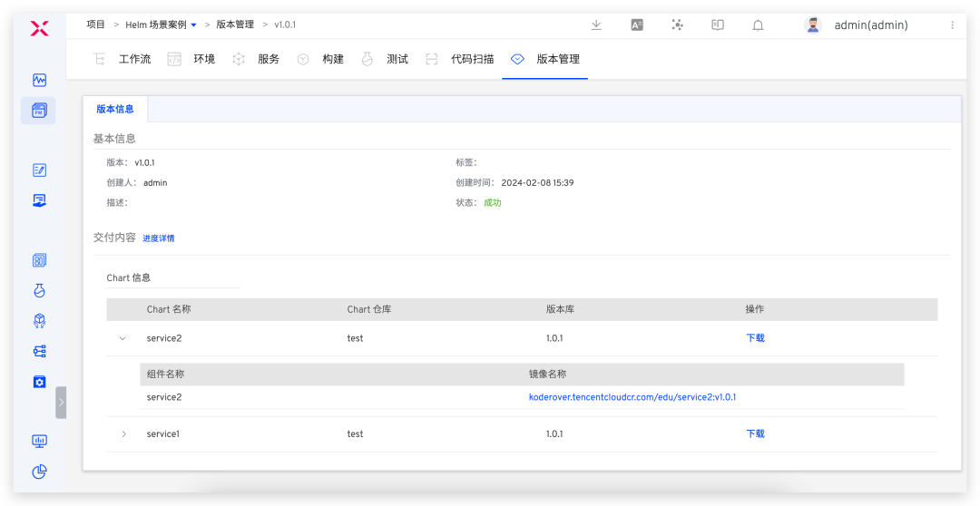Open the bar-chart monitor sidebar icon

[x=39, y=442]
